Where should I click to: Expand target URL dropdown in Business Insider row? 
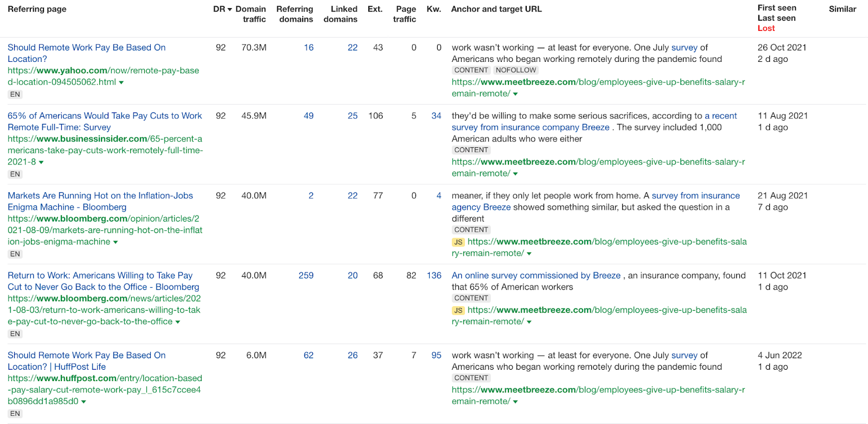[515, 174]
